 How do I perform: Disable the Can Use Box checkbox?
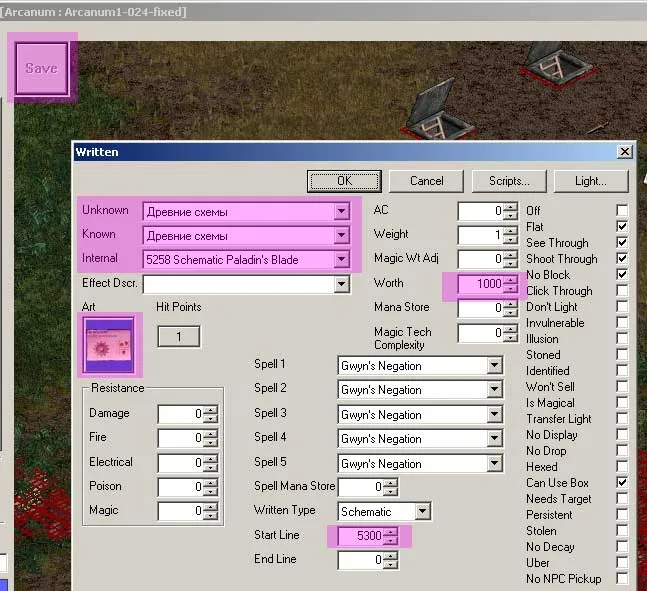(622, 483)
